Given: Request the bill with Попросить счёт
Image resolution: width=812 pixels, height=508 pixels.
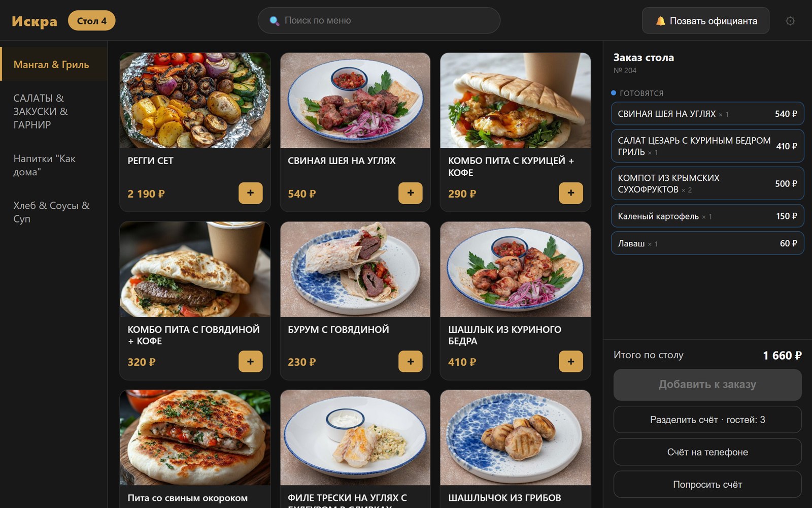Looking at the screenshot, I should (x=707, y=485).
